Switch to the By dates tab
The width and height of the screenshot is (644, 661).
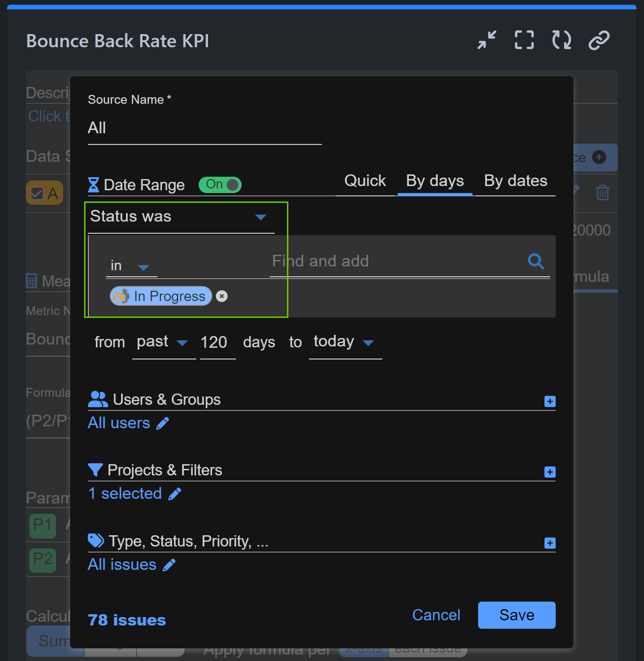point(515,181)
